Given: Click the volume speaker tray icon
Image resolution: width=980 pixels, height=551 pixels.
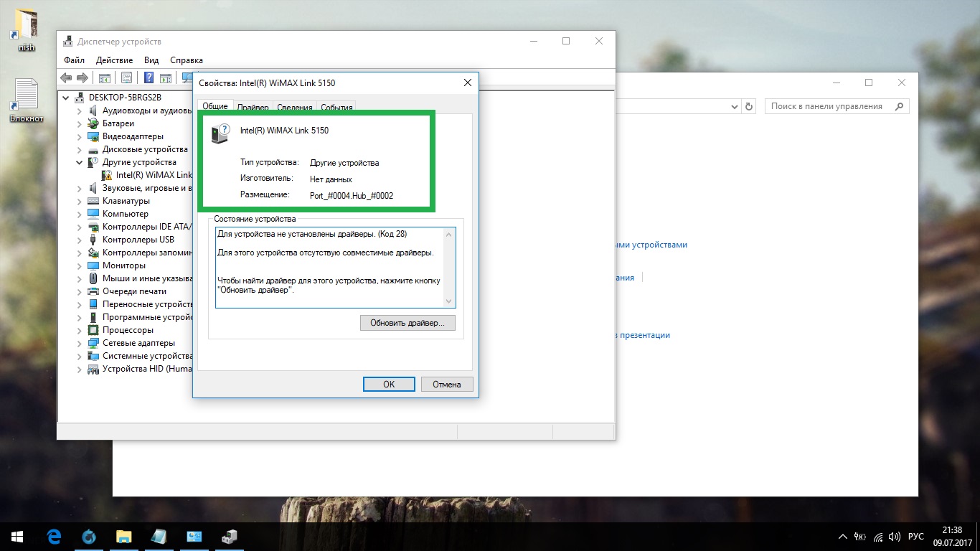Looking at the screenshot, I should (x=895, y=537).
